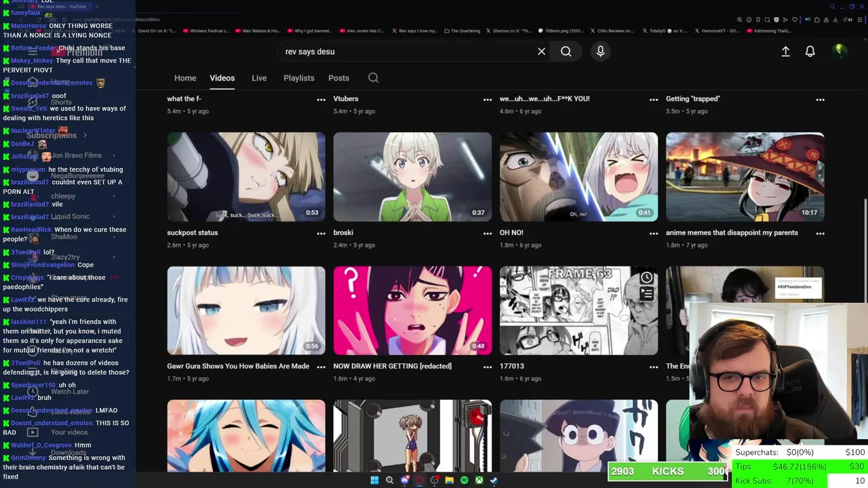Play 'suckpost status' video thumbnail

click(246, 177)
